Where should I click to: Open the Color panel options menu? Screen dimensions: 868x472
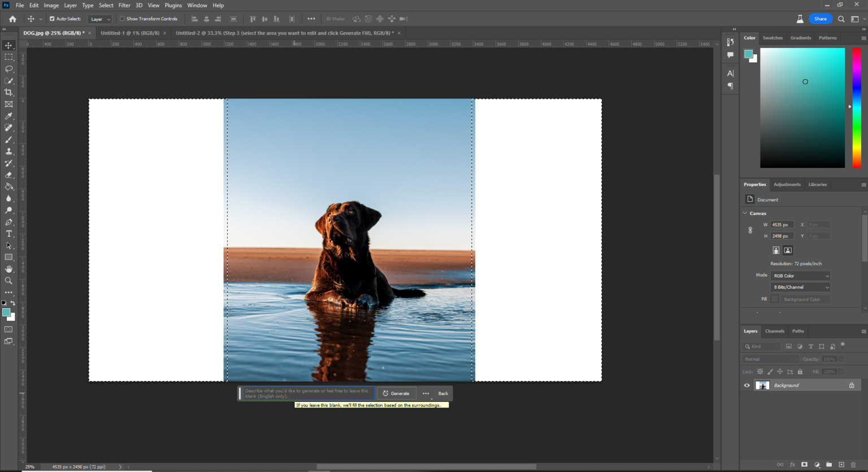coord(863,38)
